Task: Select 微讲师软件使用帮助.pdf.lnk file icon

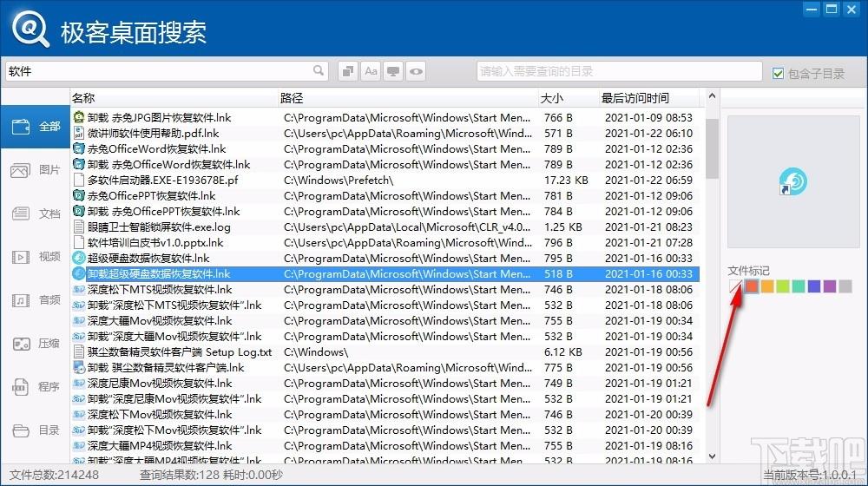Action: point(79,133)
